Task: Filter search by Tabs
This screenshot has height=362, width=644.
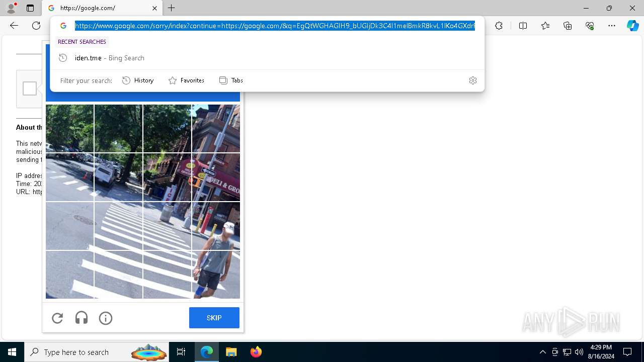Action: 231,80
